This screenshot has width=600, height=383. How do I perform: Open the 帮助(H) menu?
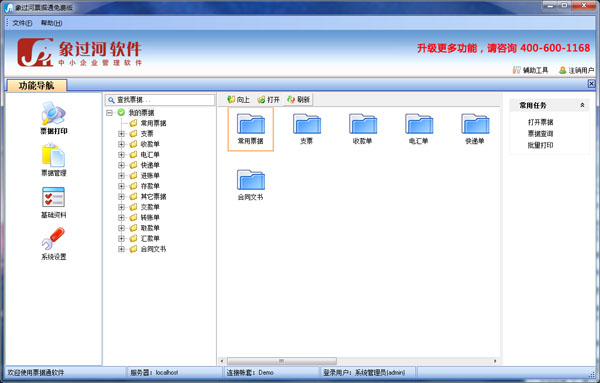tap(51, 23)
